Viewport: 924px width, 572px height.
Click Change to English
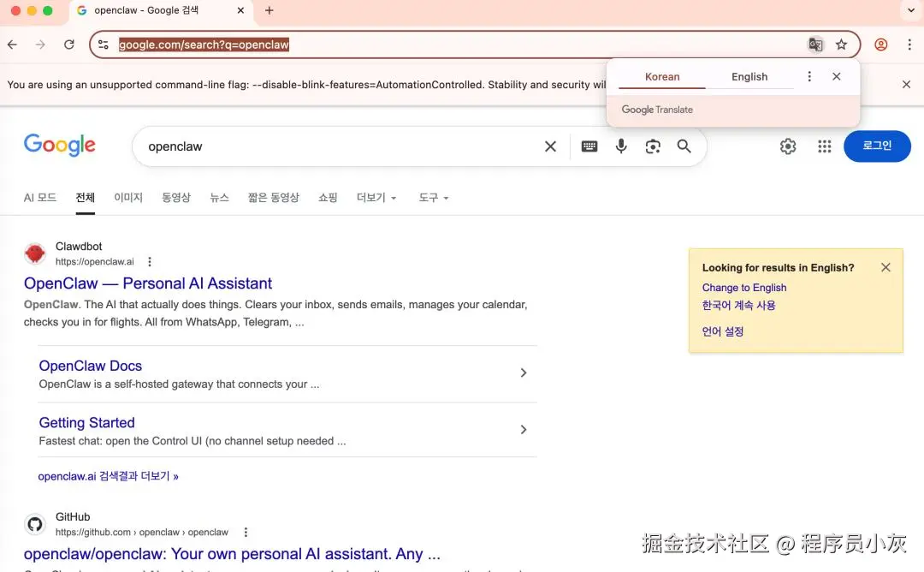pyautogui.click(x=743, y=287)
